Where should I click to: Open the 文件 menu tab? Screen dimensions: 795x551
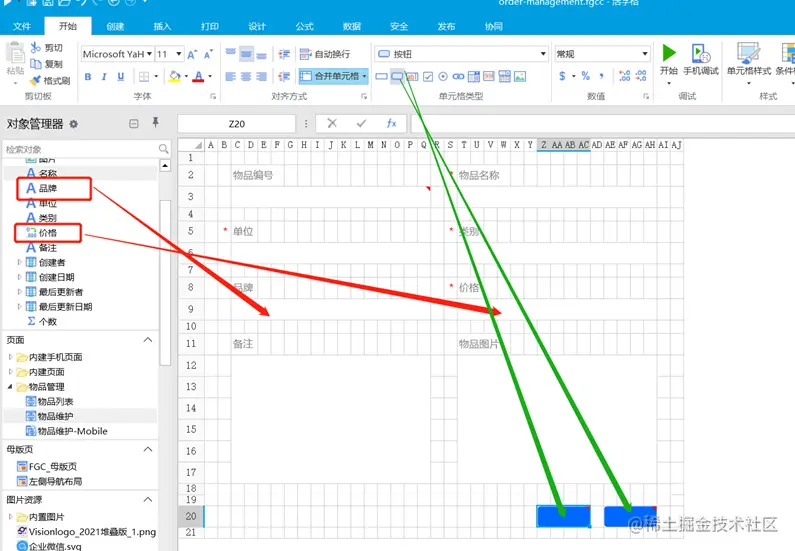coord(22,26)
